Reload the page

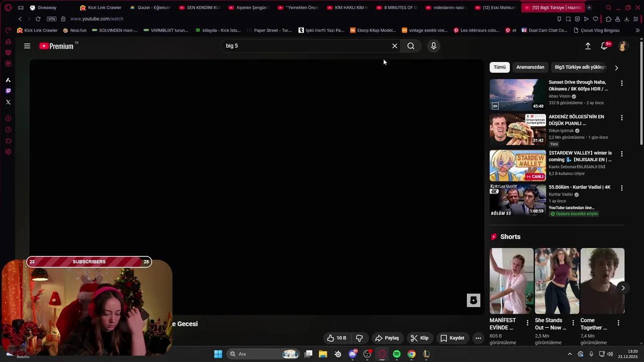coord(38,19)
